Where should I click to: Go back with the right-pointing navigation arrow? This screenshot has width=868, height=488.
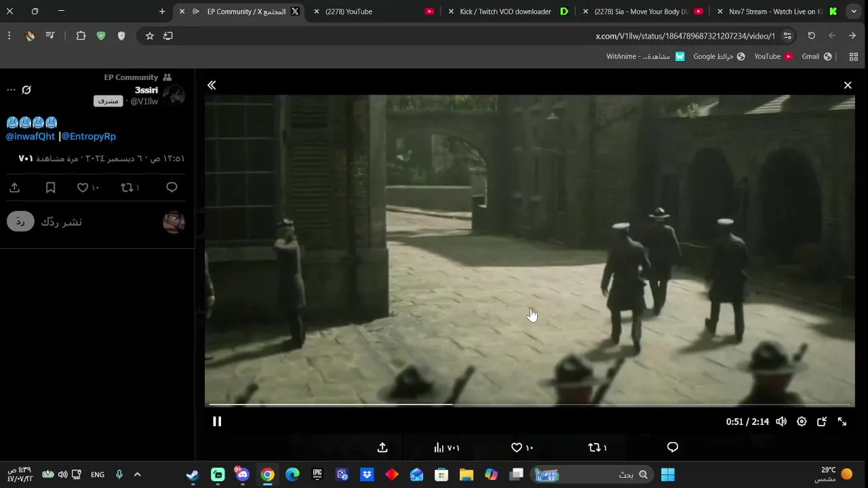point(852,36)
